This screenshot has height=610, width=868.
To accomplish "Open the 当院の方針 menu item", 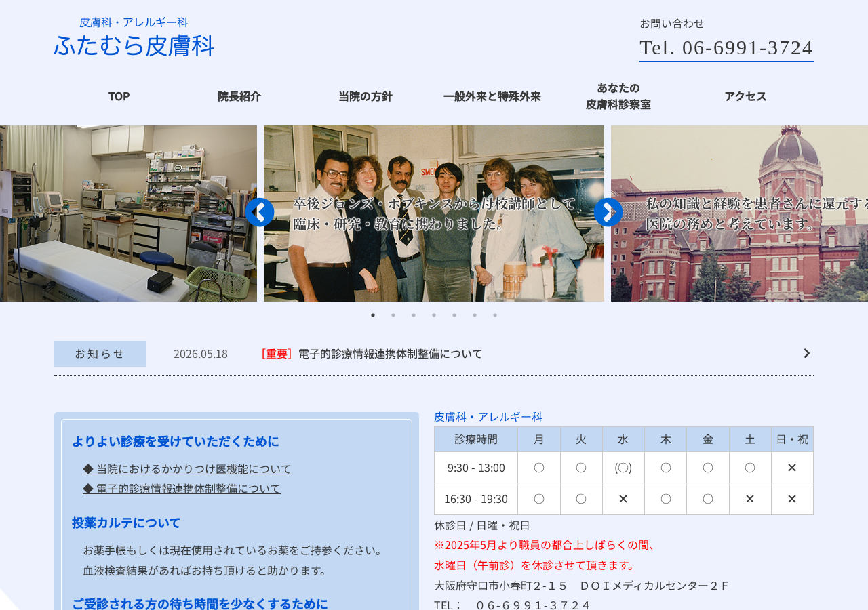I will pos(366,96).
